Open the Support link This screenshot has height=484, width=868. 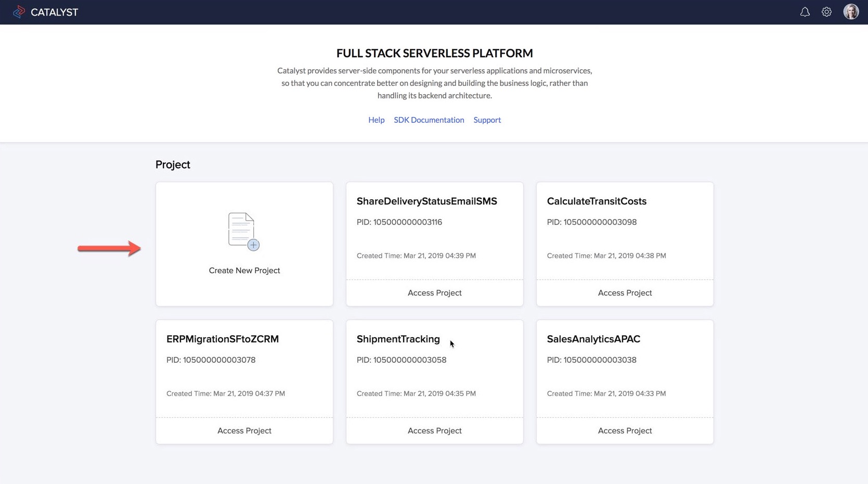click(x=487, y=120)
